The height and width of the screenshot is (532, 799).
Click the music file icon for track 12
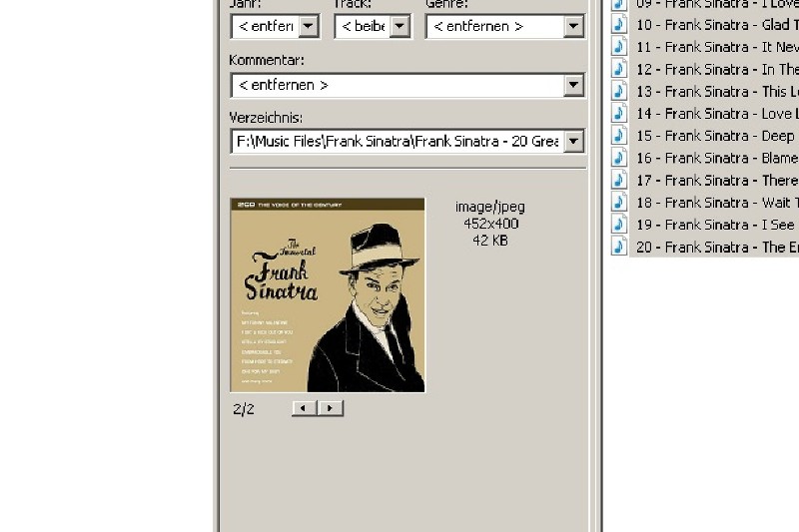pos(619,69)
